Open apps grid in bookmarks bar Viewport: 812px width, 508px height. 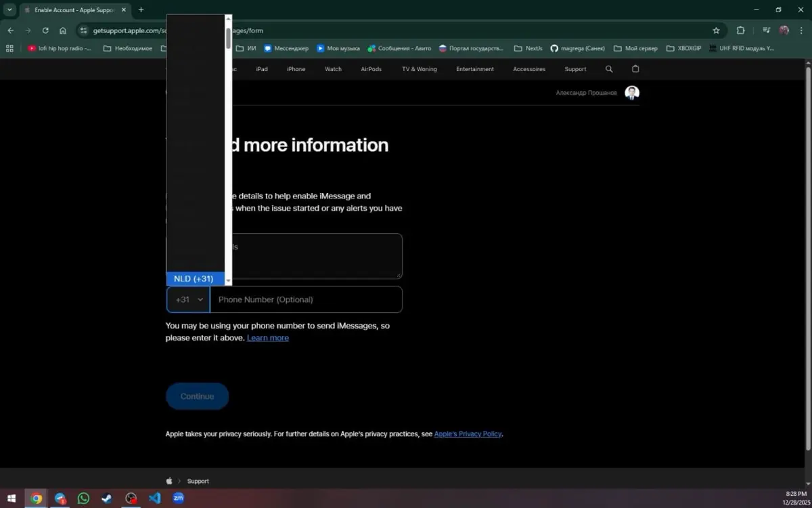click(x=9, y=48)
